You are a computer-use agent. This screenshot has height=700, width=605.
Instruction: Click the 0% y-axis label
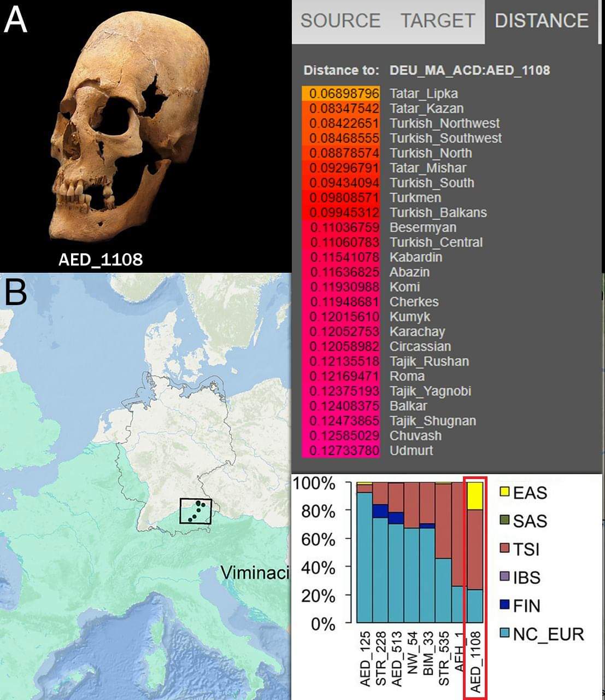click(322, 624)
